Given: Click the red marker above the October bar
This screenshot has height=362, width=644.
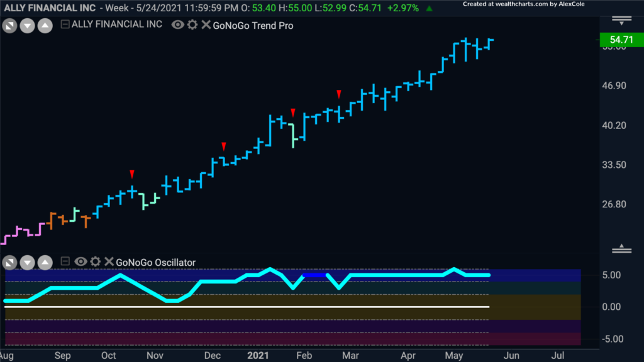Looking at the screenshot, I should (x=132, y=175).
